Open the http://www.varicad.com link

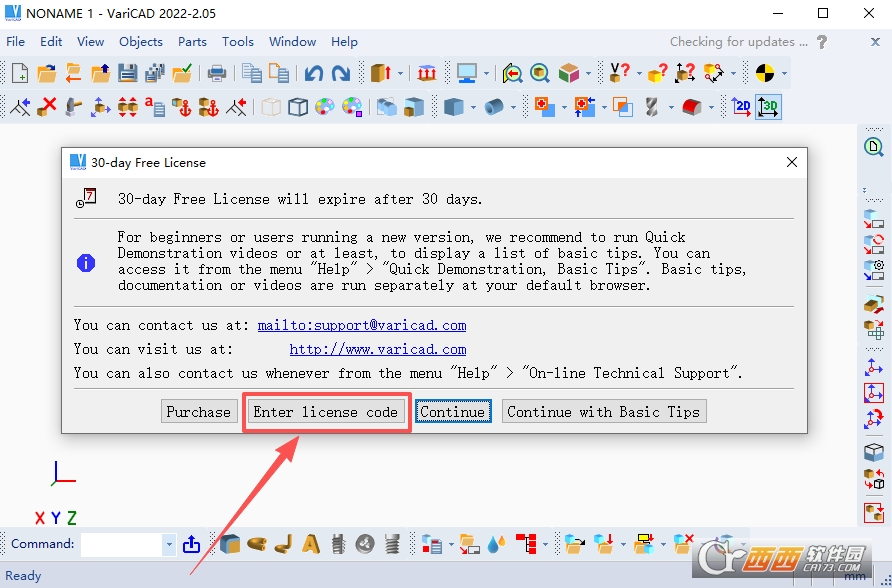pos(378,349)
